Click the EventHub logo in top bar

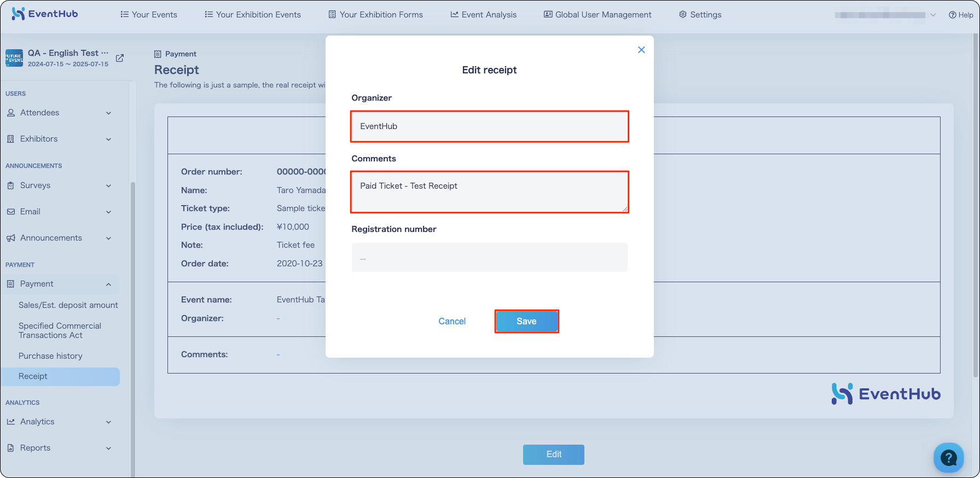[x=45, y=14]
